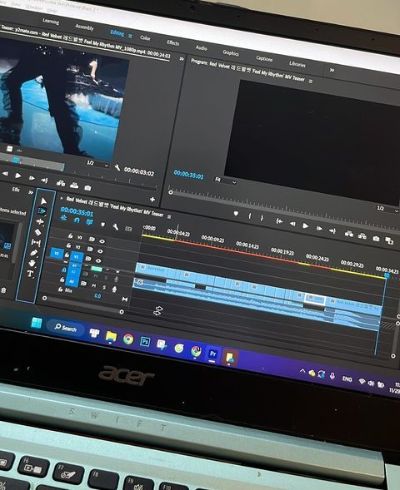Switch to Graphics workspace
400x490 pixels.
point(231,53)
